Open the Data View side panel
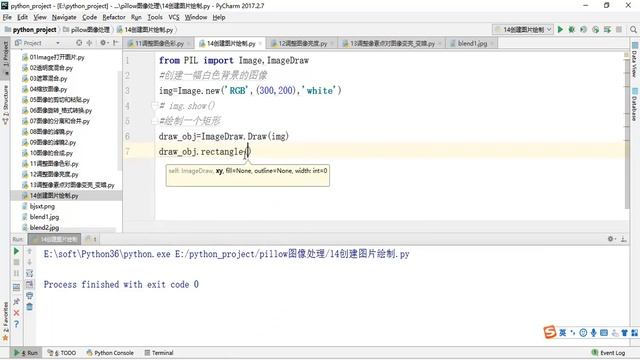640x360 pixels. point(635,60)
